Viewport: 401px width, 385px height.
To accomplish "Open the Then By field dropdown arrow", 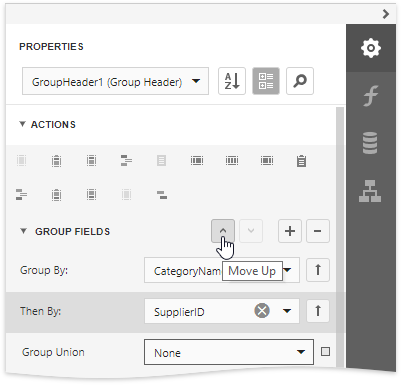I will [287, 311].
